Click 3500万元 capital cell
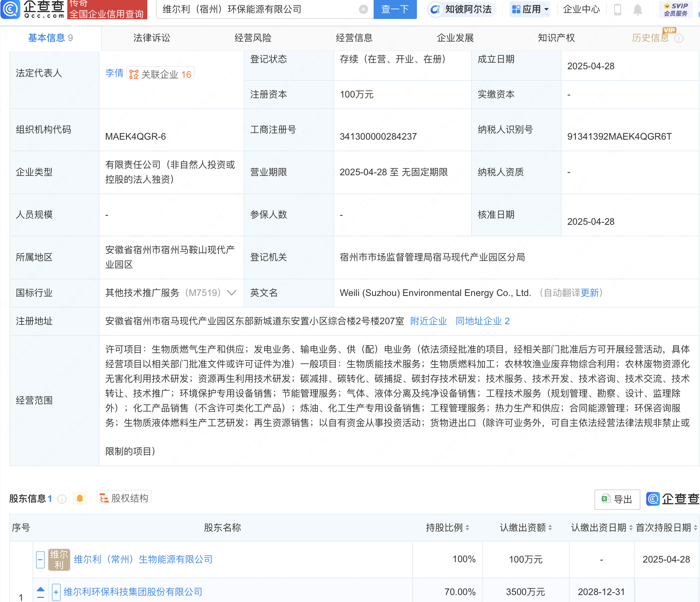The width and height of the screenshot is (700, 602). [525, 592]
